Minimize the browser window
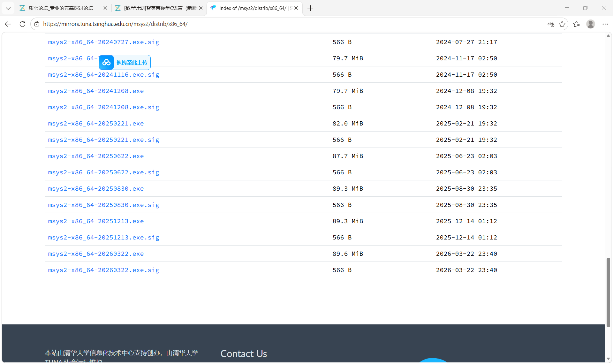 click(567, 8)
